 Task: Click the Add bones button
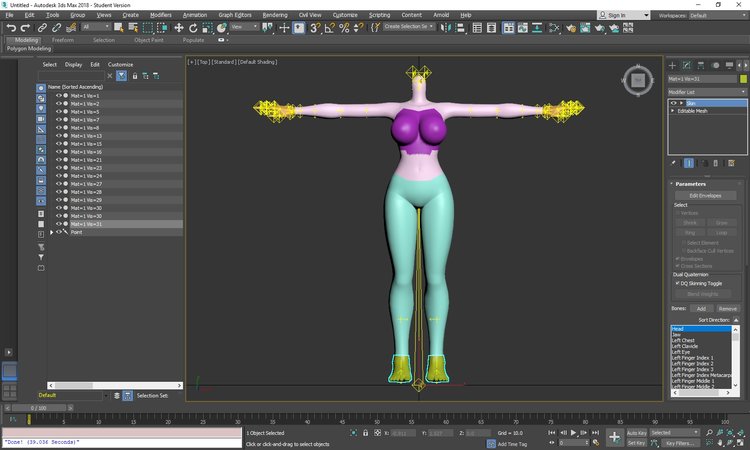[x=701, y=309]
